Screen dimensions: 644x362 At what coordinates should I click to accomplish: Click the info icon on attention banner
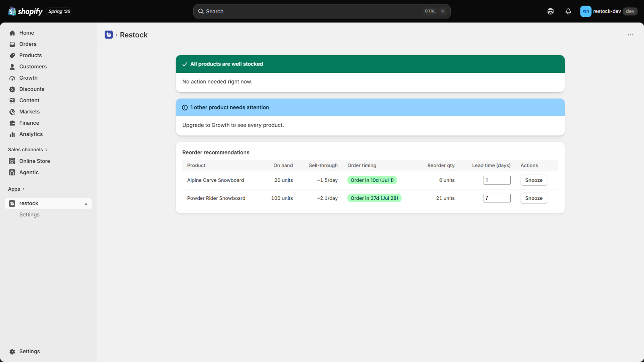(185, 107)
